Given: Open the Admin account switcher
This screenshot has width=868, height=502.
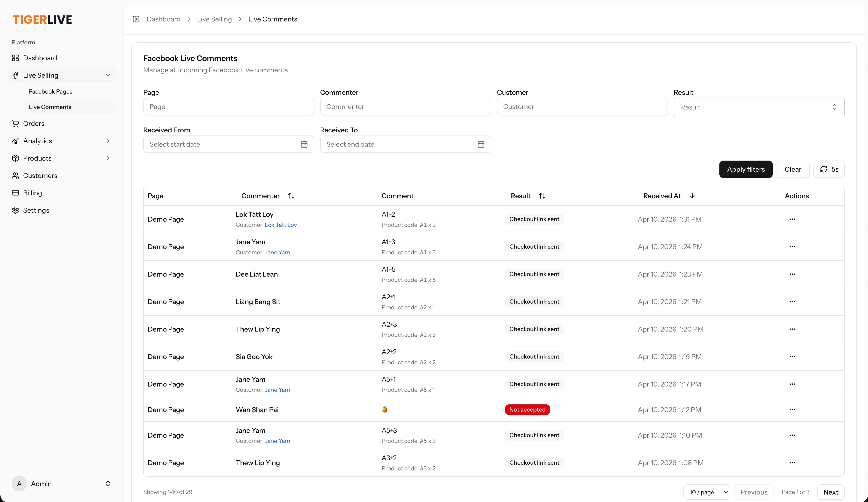Looking at the screenshot, I should [x=61, y=483].
